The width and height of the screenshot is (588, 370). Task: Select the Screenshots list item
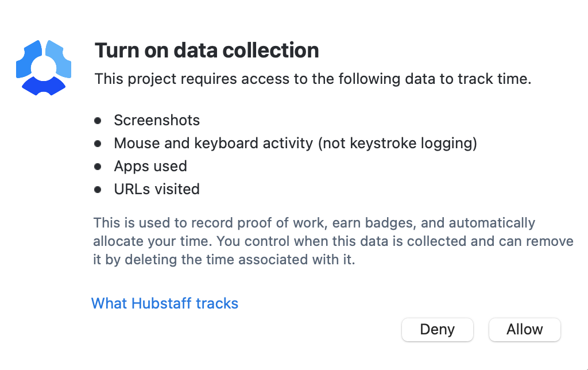coord(157,121)
